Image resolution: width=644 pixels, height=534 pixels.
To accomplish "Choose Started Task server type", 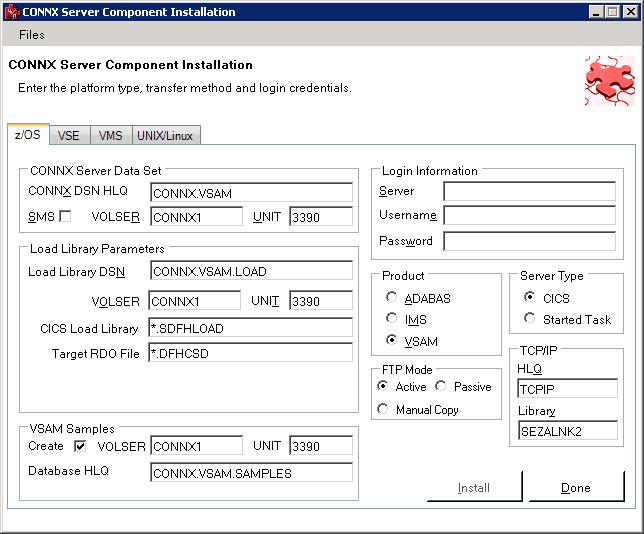I will click(x=530, y=319).
